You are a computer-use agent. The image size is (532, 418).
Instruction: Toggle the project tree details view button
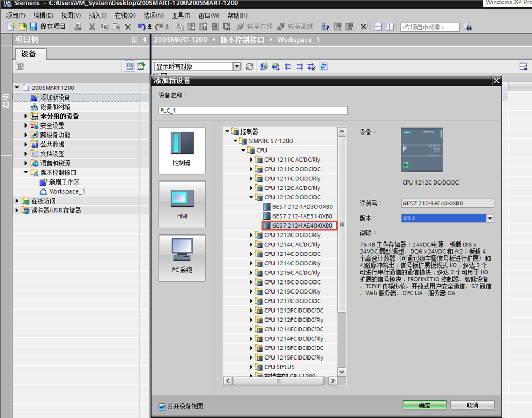pyautogui.click(x=129, y=66)
